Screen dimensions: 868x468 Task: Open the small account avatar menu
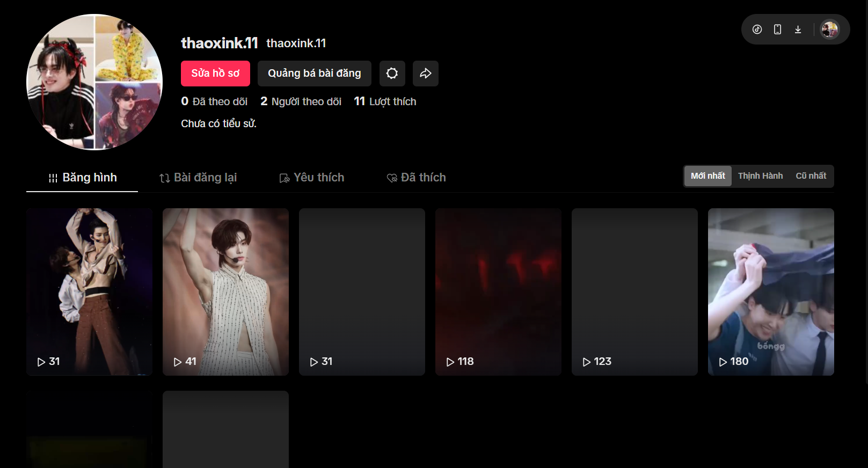[829, 30]
